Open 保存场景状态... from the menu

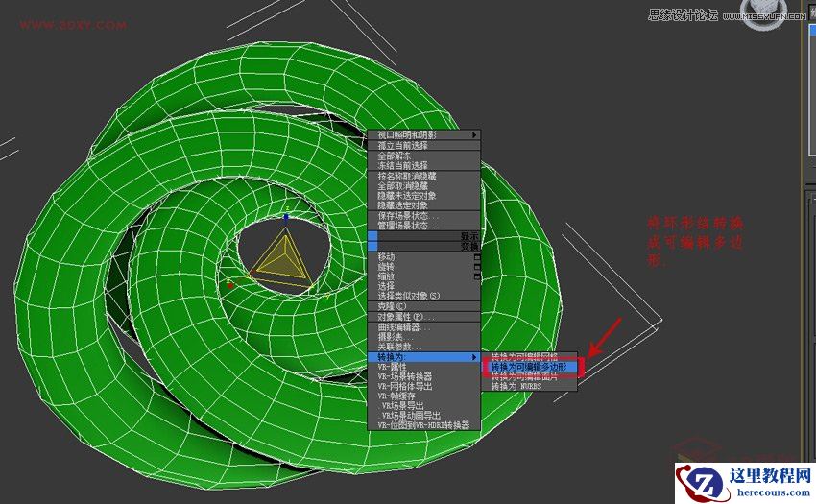[424, 216]
